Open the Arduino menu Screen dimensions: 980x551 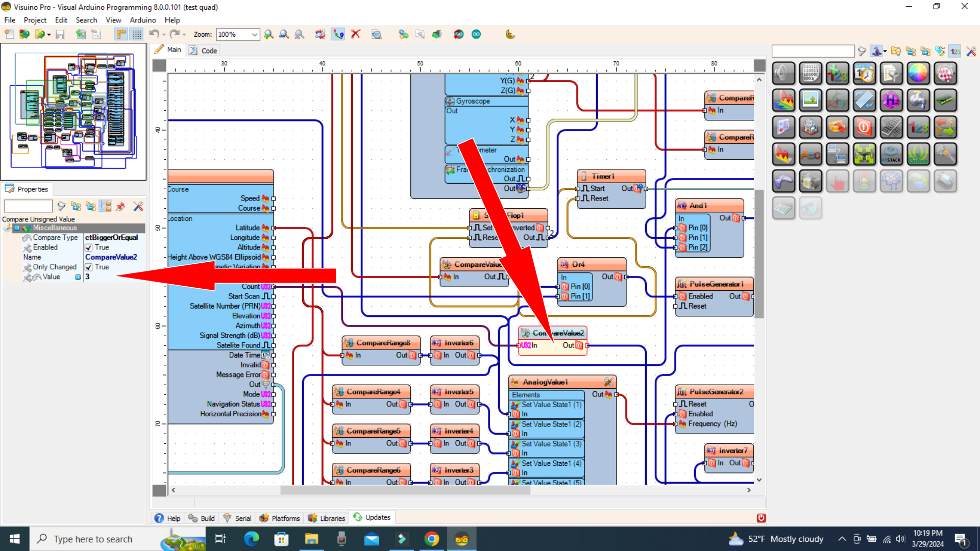point(143,20)
